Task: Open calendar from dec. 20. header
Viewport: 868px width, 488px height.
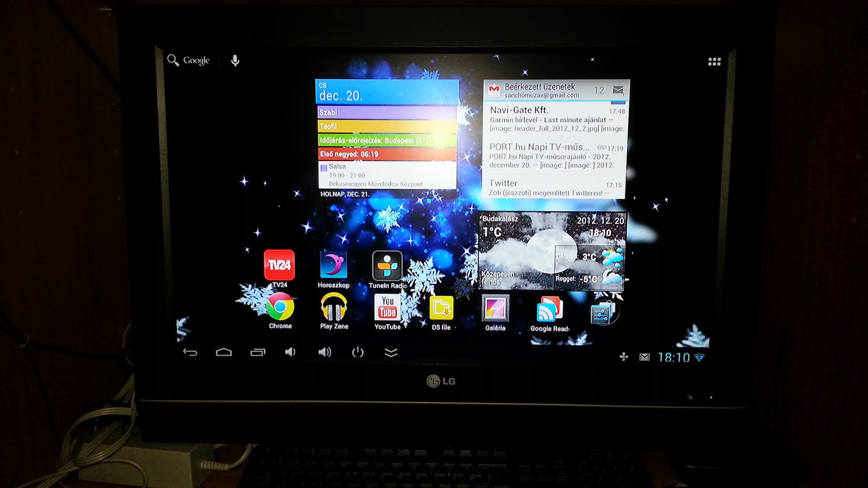Action: pyautogui.click(x=387, y=91)
